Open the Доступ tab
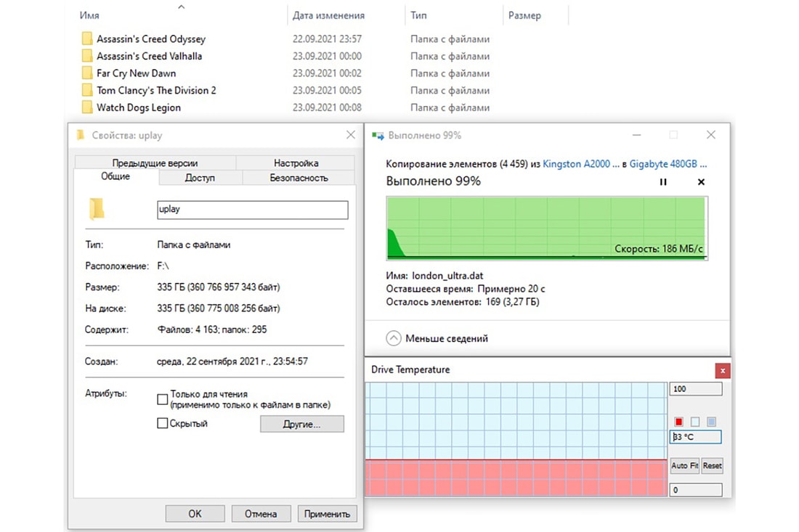Viewport: 799px width, 532px height. point(200,178)
